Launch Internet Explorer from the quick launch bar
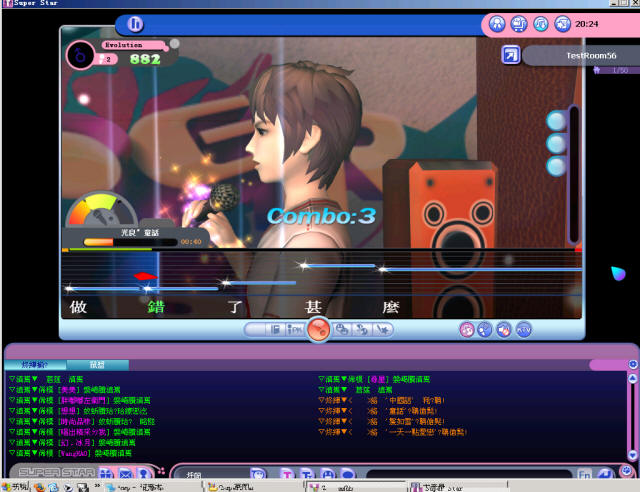This screenshot has height=492, width=640. coord(53,486)
